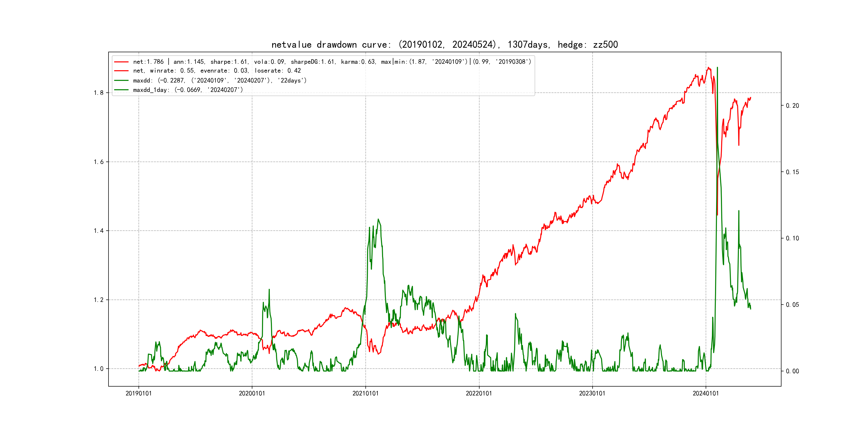Viewport: 868px width, 434px height.
Task: Click the 20230101 x-axis date label
Action: 592,394
